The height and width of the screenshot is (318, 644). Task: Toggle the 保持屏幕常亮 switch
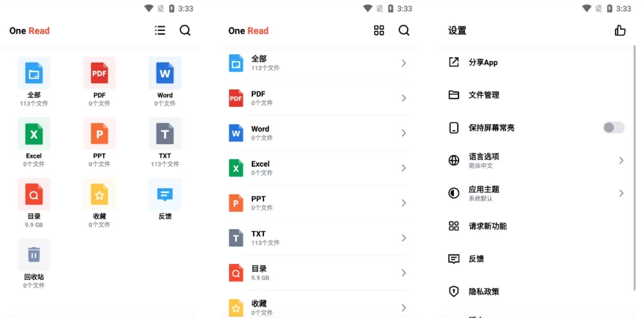point(613,127)
